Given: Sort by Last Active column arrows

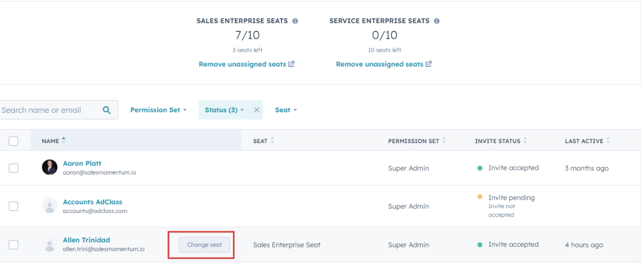Looking at the screenshot, I should tap(608, 141).
